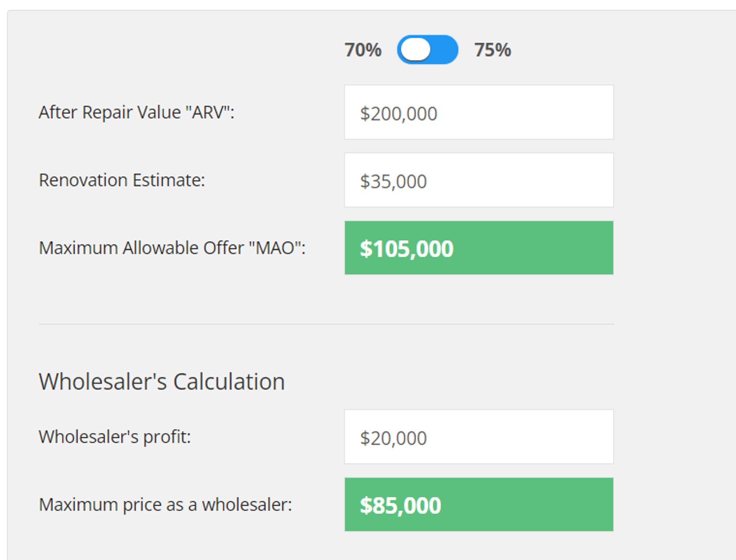The height and width of the screenshot is (560, 736).
Task: Select the 75% label
Action: (492, 50)
